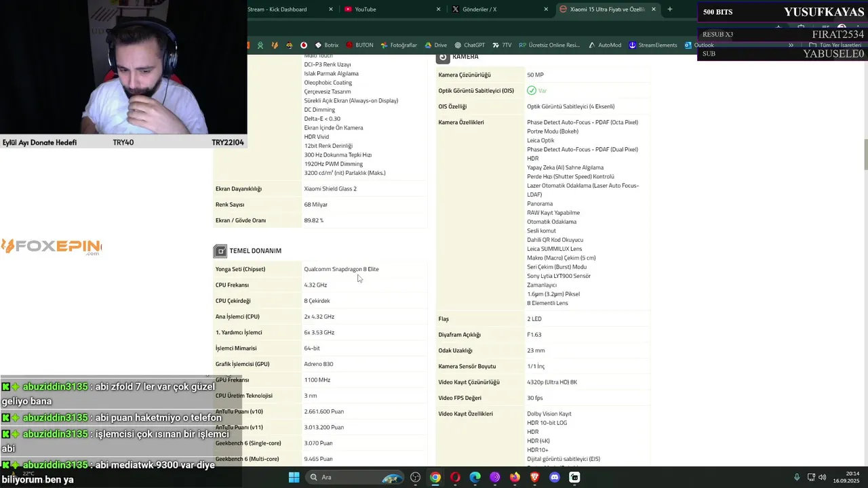Open OBS Studio from the taskbar
Screen dimensions: 868x488
tap(415, 477)
